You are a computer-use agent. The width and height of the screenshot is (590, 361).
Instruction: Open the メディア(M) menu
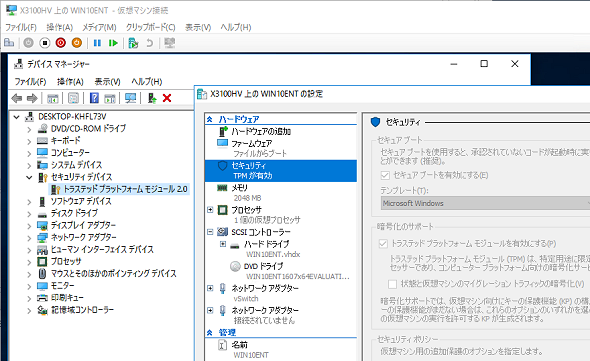tap(99, 27)
